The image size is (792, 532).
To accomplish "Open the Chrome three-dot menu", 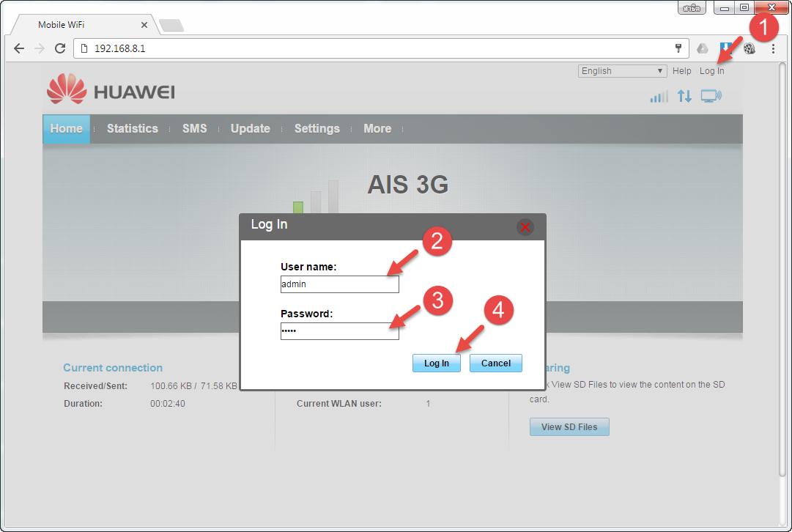I will point(773,48).
